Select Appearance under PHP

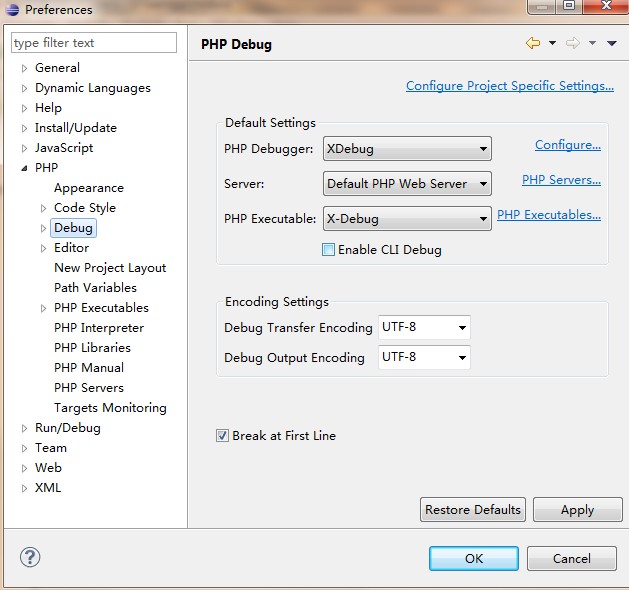(89, 188)
